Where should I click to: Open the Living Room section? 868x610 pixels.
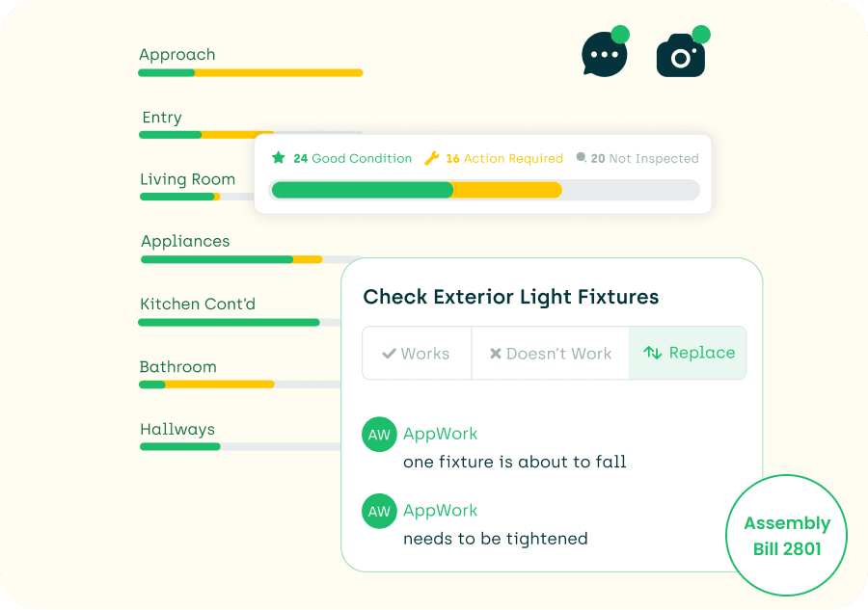(188, 179)
